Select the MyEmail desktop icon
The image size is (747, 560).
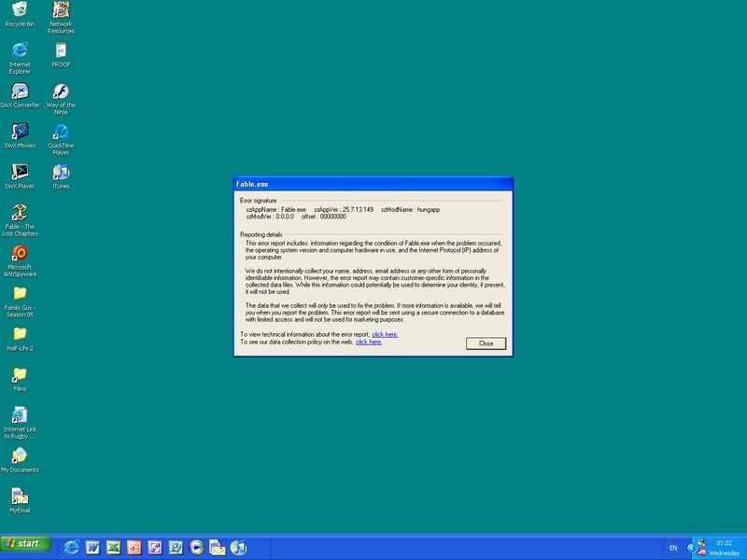[x=20, y=500]
